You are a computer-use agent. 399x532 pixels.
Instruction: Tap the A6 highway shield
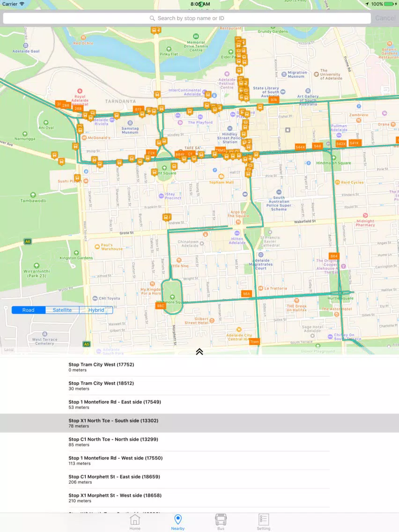(x=28, y=242)
